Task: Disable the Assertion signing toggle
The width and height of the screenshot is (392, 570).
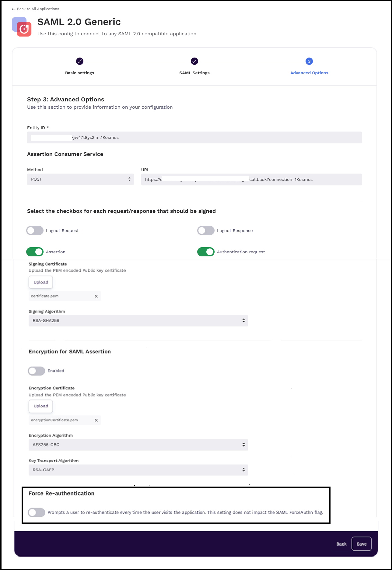Action: point(35,252)
